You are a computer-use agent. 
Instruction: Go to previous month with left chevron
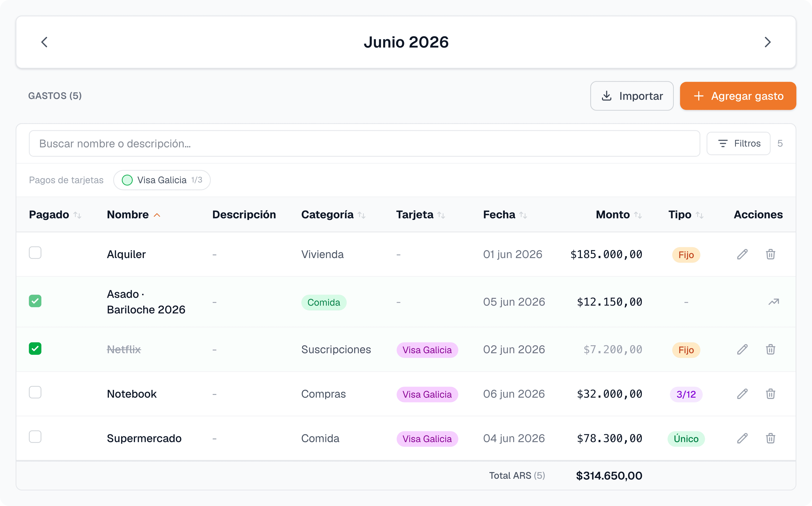coord(44,42)
